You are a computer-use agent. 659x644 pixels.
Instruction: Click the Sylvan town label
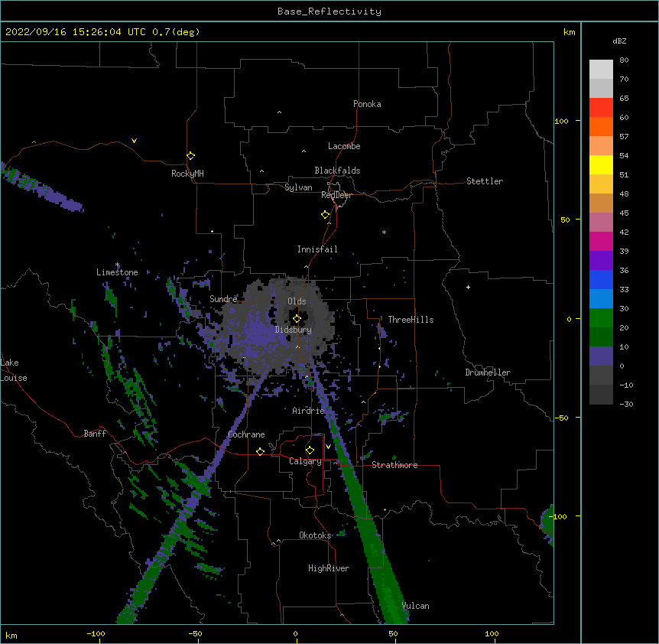point(298,187)
